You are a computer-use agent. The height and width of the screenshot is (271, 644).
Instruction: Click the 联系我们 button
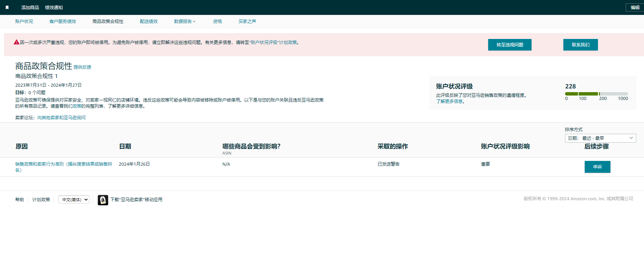[580, 45]
